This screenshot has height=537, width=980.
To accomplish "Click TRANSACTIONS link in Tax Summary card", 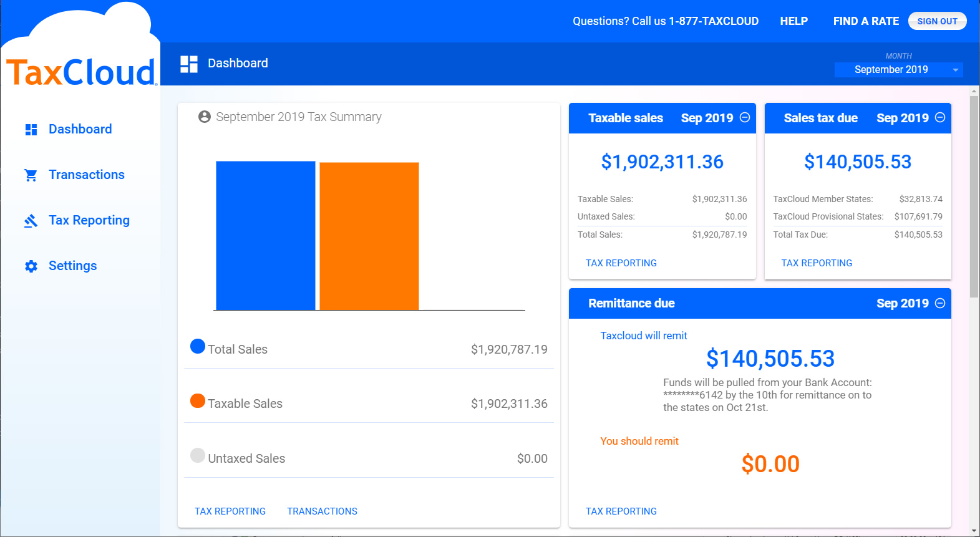I will tap(323, 511).
